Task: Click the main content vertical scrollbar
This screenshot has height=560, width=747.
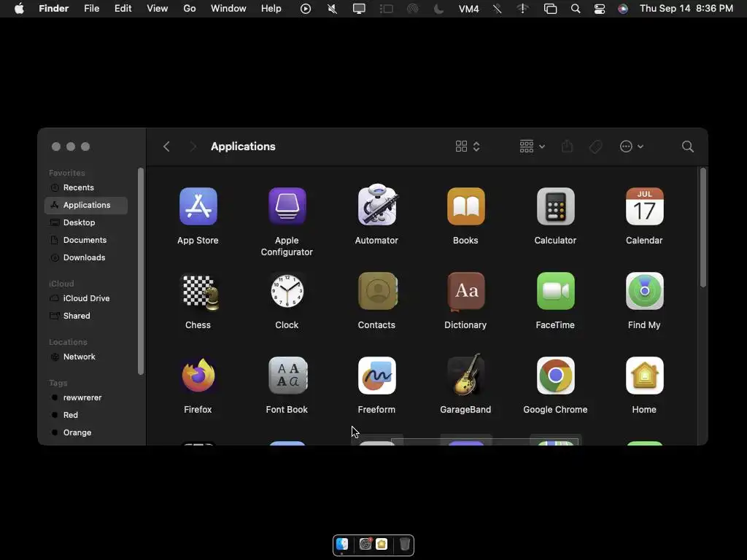Action: tap(703, 227)
